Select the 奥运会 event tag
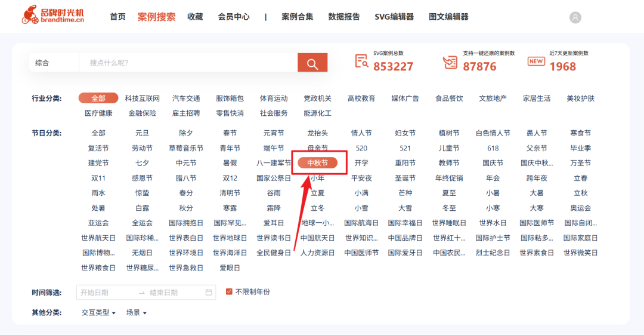644x335 pixels. tap(580, 208)
